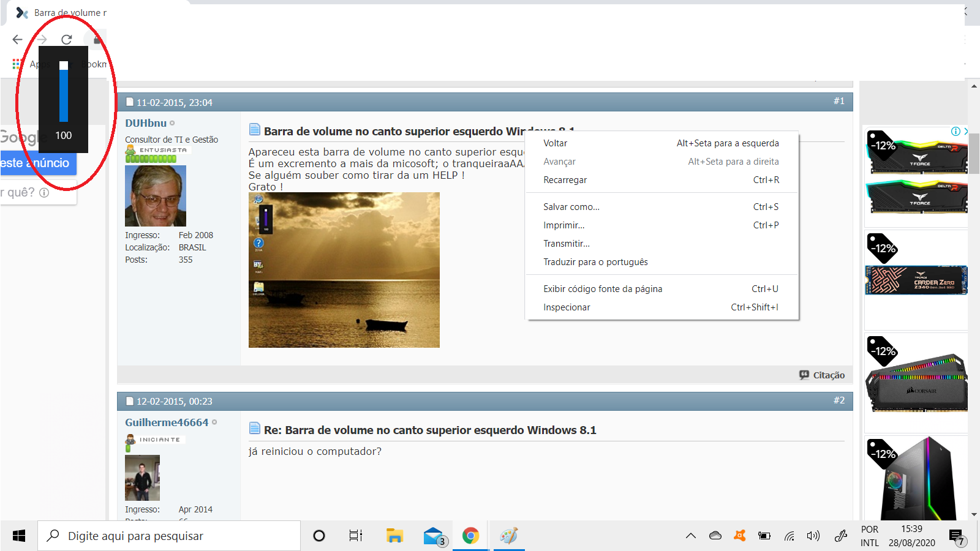Open the TForce RGB memory ad
This screenshot has width=980, height=551.
[x=916, y=178]
